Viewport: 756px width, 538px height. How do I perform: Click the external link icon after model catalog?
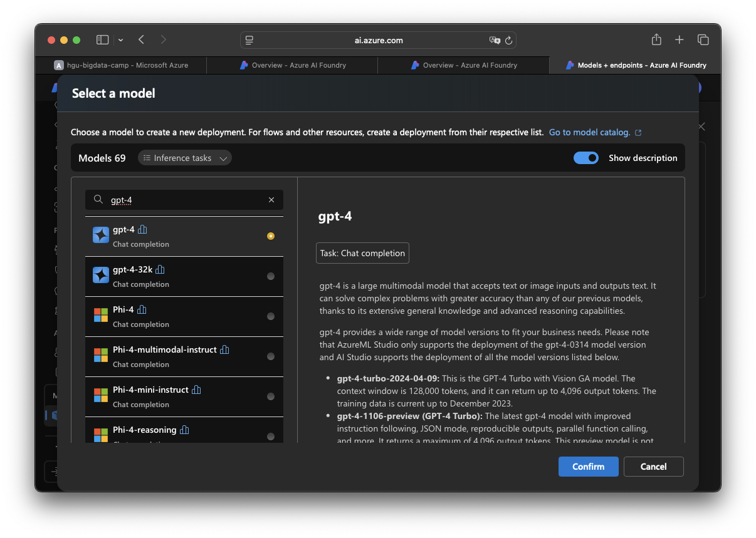638,133
